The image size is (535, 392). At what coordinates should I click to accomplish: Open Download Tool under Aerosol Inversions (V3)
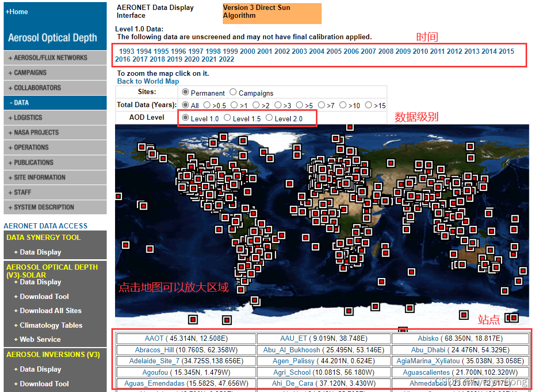44,384
